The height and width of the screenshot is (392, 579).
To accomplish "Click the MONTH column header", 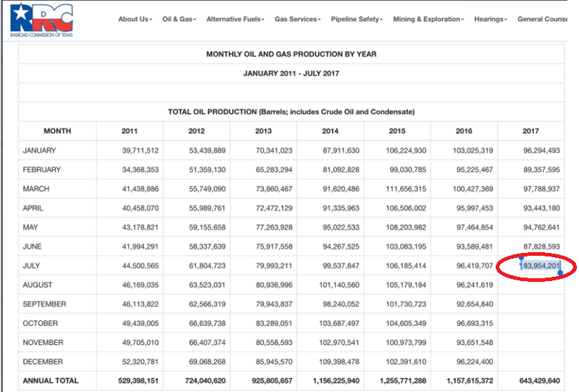I will point(57,131).
